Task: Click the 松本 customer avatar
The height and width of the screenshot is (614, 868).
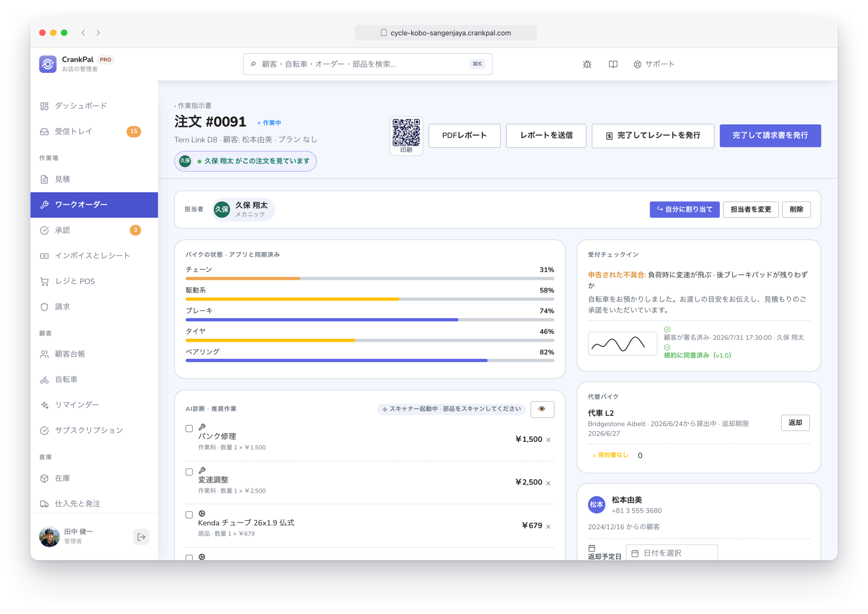Action: (x=597, y=504)
